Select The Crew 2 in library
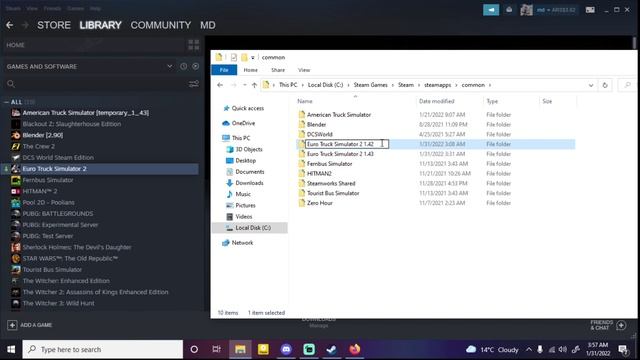 coord(39,146)
